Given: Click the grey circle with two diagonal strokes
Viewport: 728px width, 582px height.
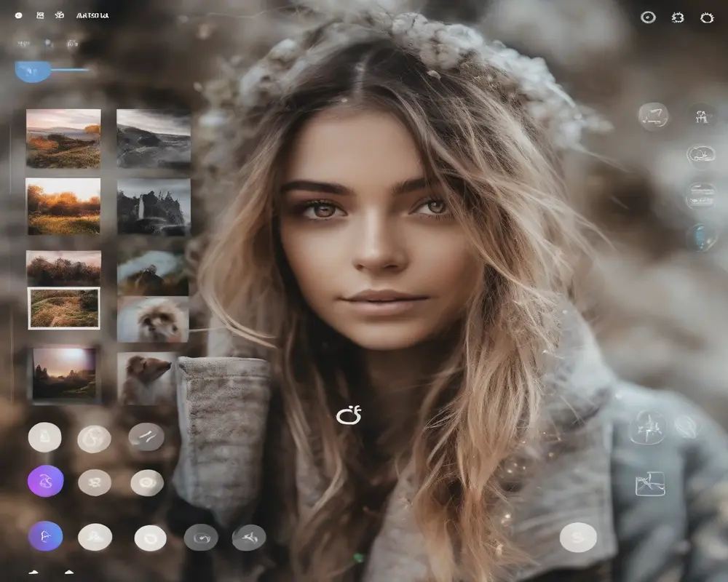Looking at the screenshot, I should coord(146,436).
